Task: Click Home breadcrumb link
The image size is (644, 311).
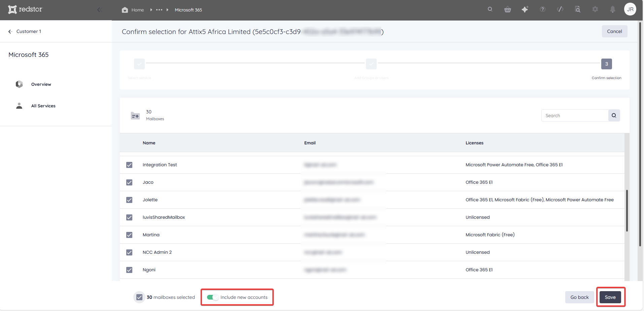Action: click(138, 10)
